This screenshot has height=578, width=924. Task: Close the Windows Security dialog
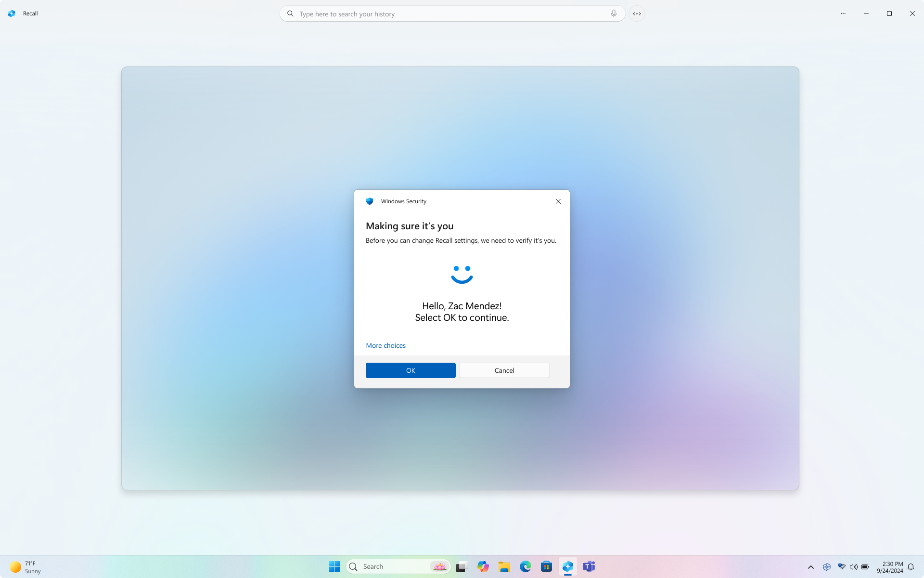(x=558, y=201)
